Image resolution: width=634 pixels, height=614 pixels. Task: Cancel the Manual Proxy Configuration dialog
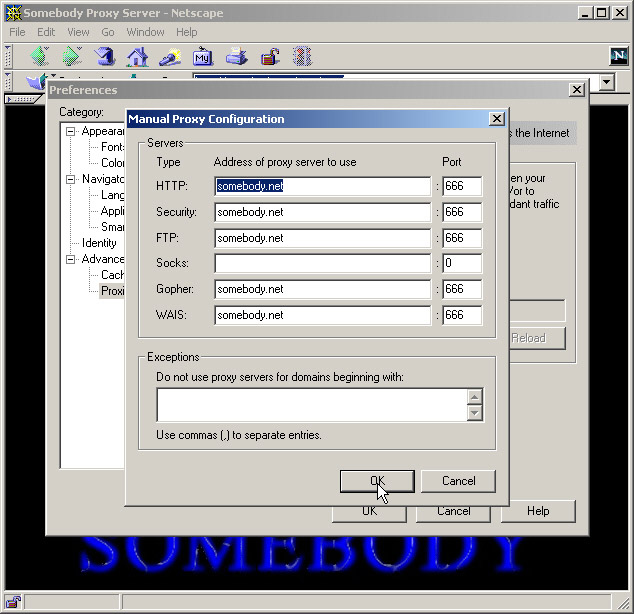458,481
